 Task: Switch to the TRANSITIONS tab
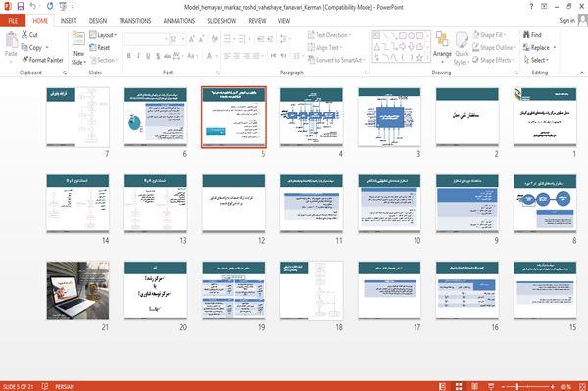click(x=135, y=21)
